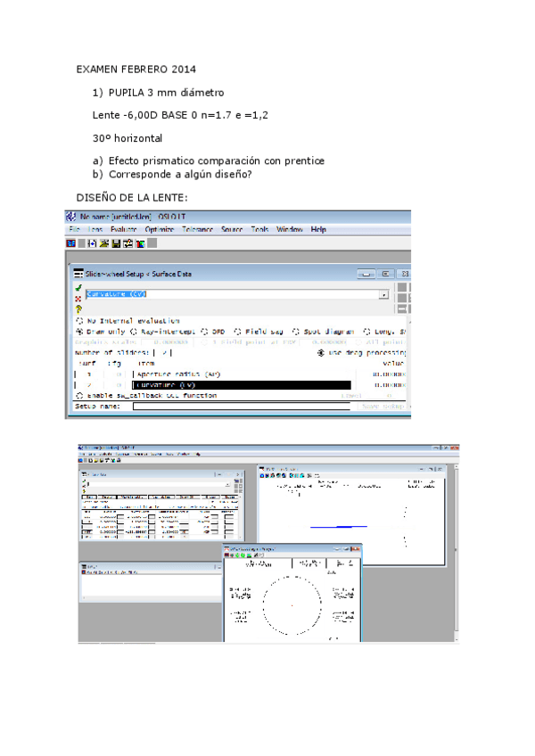This screenshot has height=756, width=535.
Task: Click the blue window setup toolbar icon
Action: click(x=71, y=243)
